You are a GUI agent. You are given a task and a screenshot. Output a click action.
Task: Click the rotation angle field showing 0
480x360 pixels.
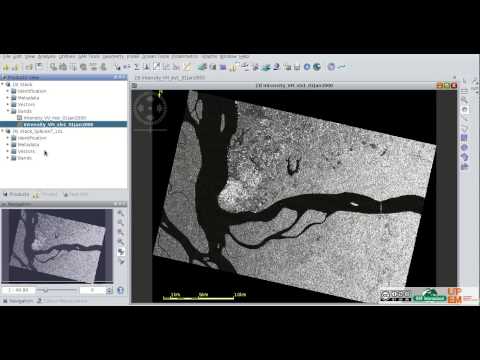tap(92, 290)
